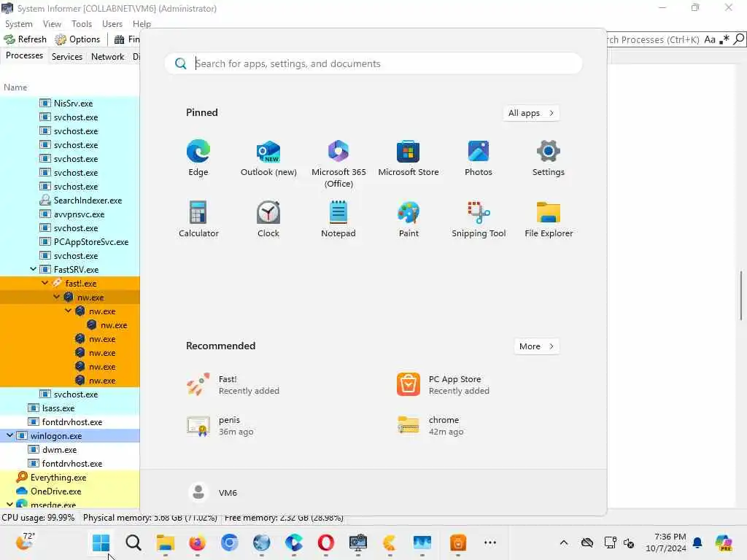
Task: Click the CPU usage status bar entry
Action: point(39,518)
